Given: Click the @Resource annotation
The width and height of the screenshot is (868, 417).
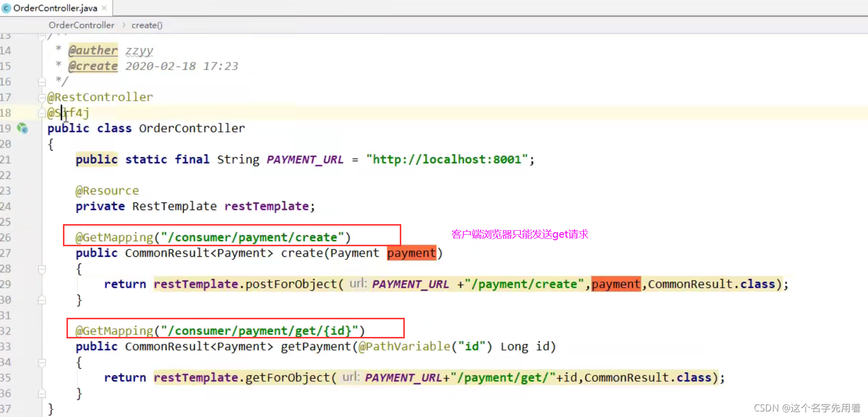Looking at the screenshot, I should click(x=107, y=191).
